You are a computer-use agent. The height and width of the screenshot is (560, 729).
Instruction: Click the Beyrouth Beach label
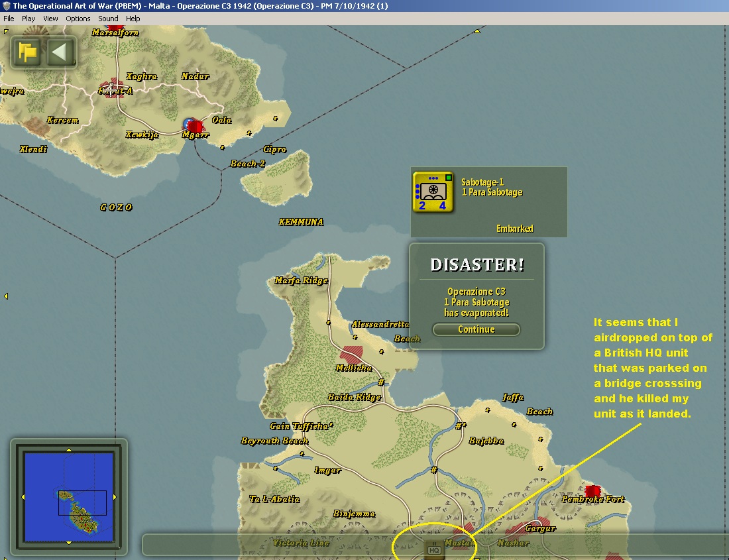[275, 441]
